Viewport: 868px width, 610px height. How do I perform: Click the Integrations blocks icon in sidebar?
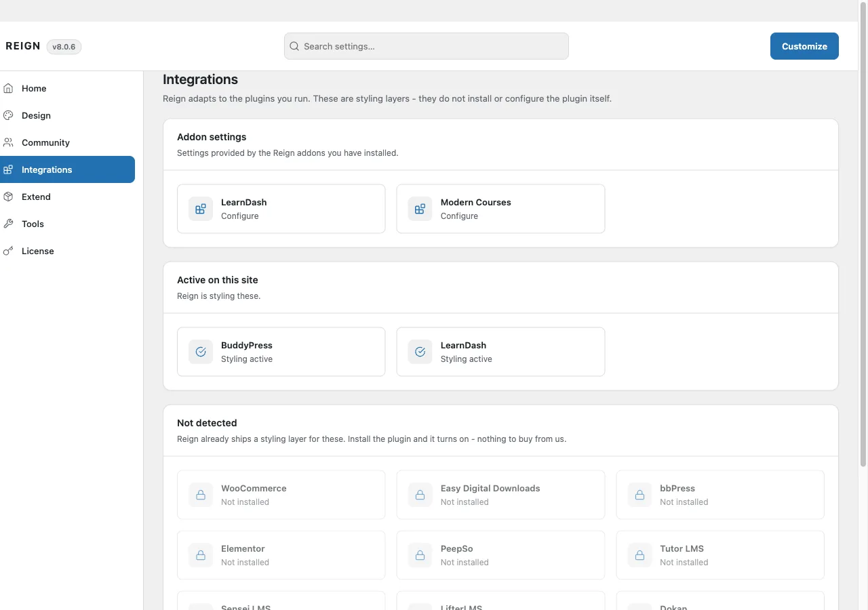pyautogui.click(x=8, y=169)
